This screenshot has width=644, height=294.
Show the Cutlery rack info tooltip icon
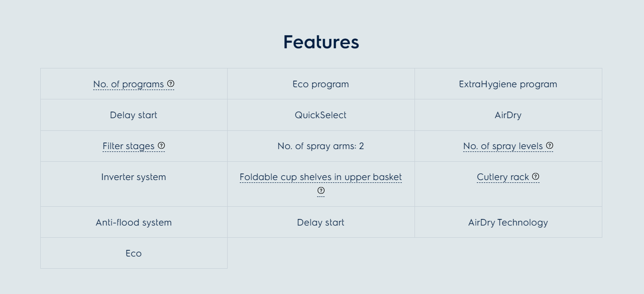(536, 176)
